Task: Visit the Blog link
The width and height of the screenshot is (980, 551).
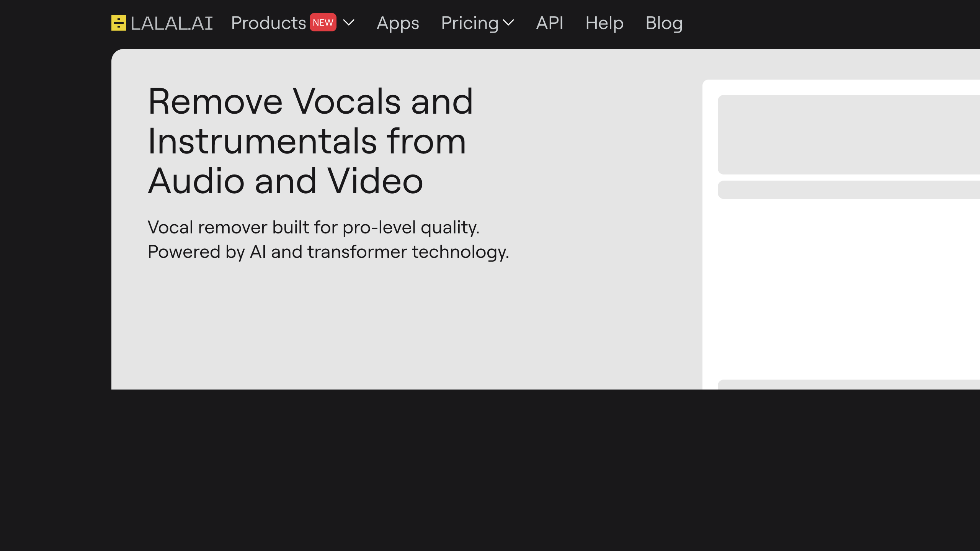Action: (664, 23)
